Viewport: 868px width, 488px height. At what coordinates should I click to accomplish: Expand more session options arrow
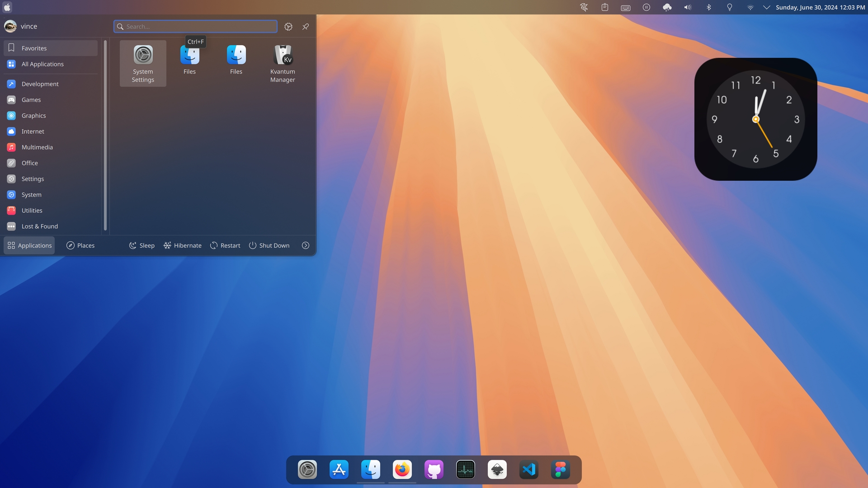point(306,245)
